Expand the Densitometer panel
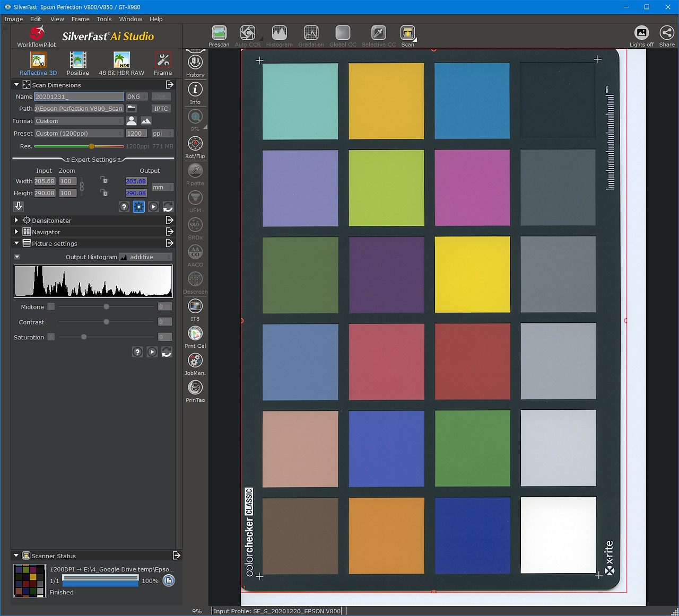679x616 pixels. coord(16,220)
